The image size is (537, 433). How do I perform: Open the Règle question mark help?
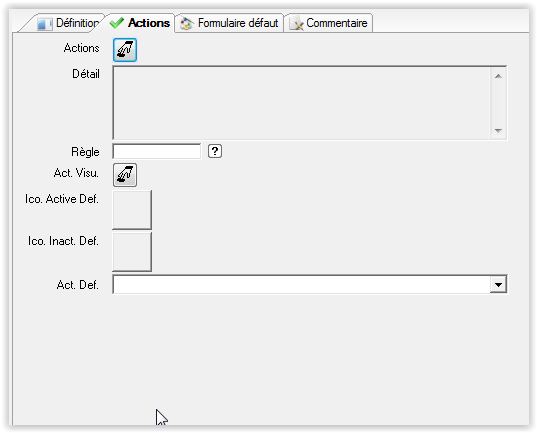click(215, 151)
